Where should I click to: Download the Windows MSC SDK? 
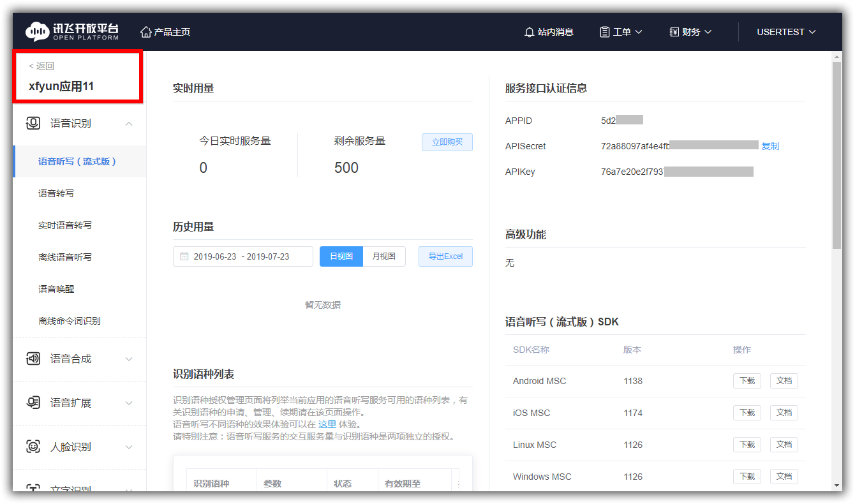[x=747, y=477]
